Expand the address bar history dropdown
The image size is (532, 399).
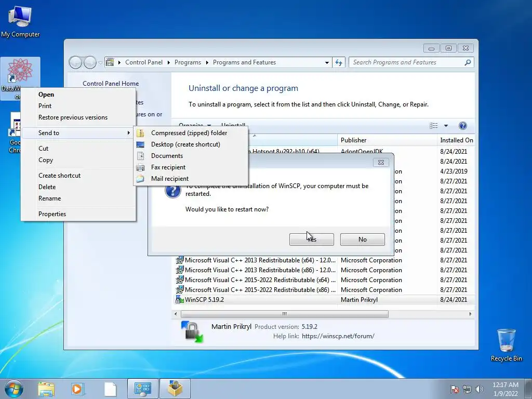[x=327, y=62]
